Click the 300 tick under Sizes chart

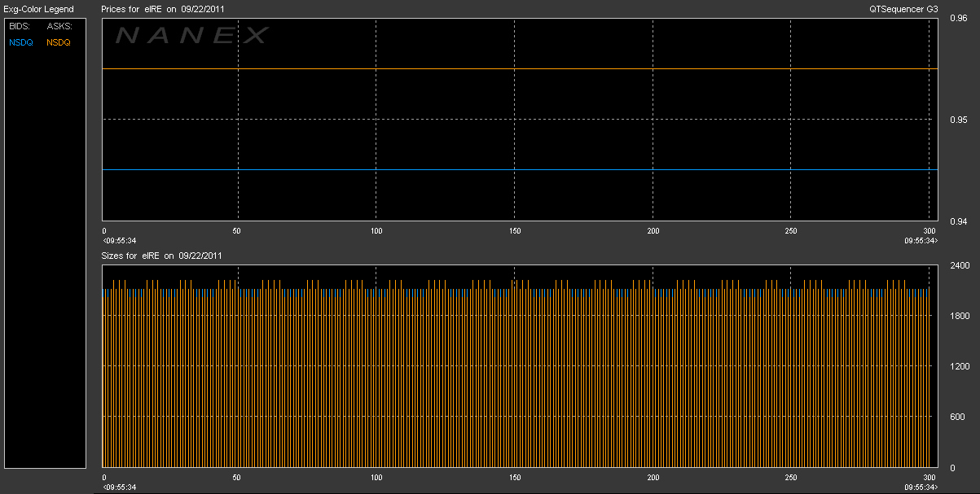click(x=929, y=478)
